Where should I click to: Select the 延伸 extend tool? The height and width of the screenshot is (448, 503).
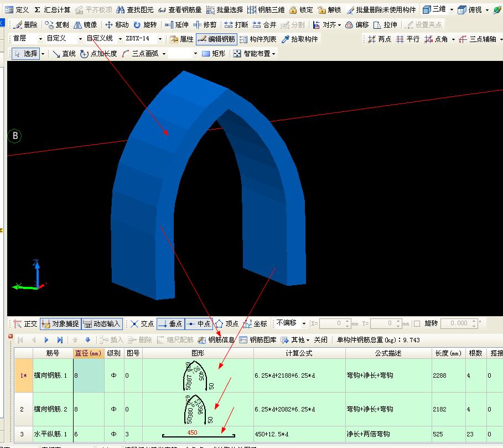click(x=176, y=24)
